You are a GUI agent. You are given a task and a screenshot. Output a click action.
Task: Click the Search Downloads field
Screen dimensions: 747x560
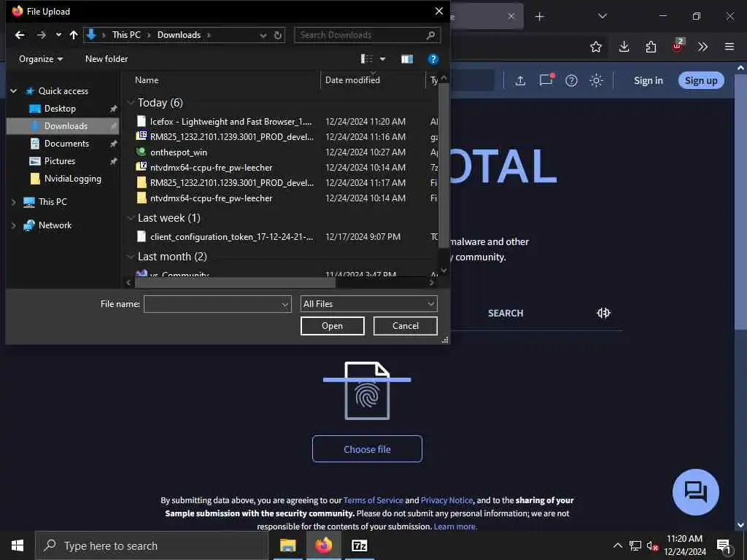[x=367, y=35]
